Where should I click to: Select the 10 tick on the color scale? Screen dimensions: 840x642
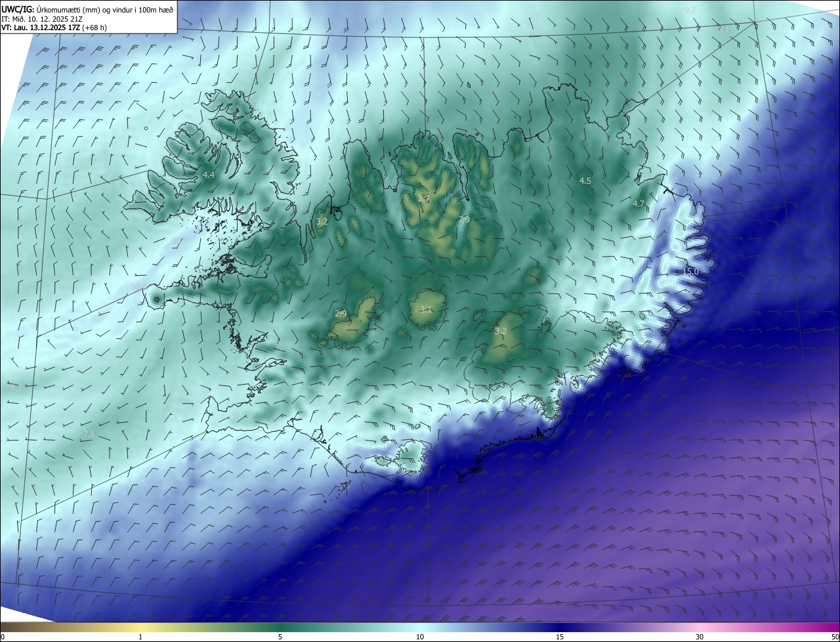pos(420,637)
